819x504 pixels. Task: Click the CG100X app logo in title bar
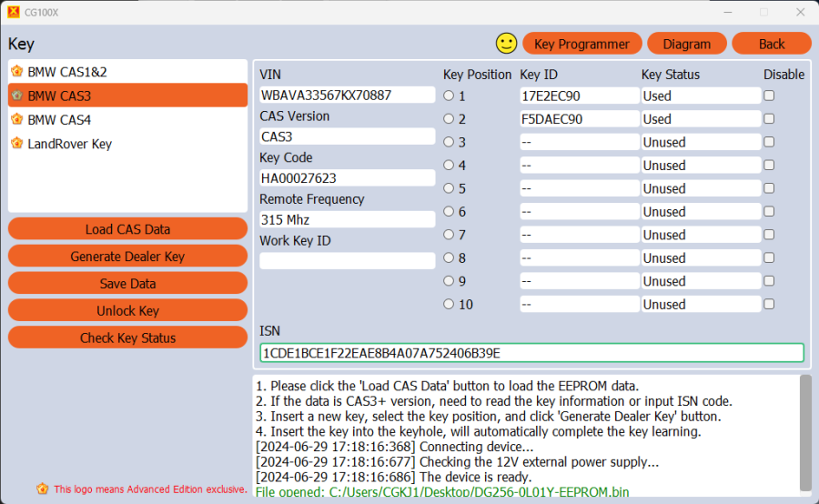coord(13,12)
